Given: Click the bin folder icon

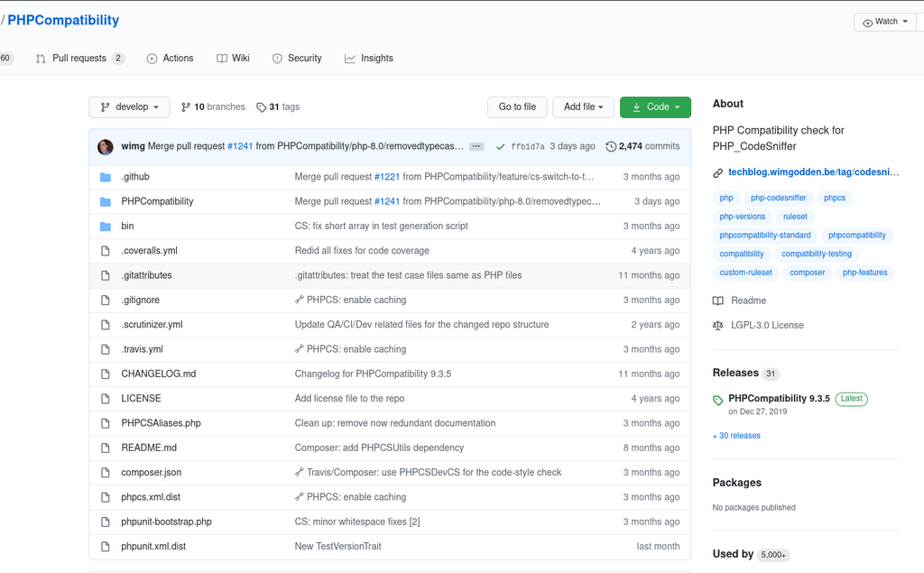Looking at the screenshot, I should coord(106,226).
